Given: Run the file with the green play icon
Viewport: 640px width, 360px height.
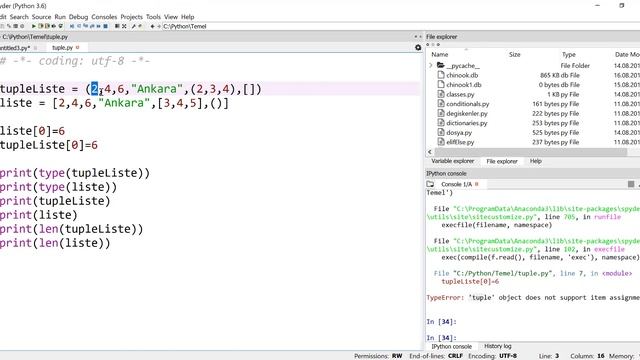Looking at the screenshot, I should (x=33, y=26).
